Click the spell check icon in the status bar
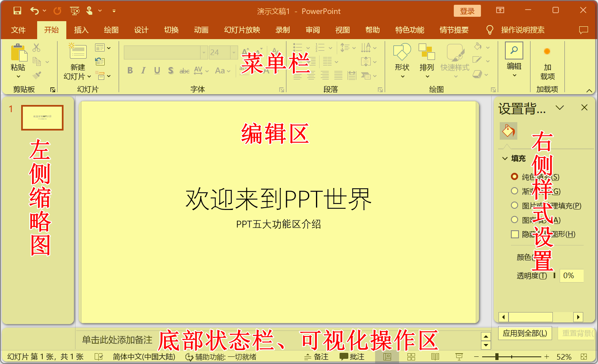The height and width of the screenshot is (364, 598). (x=98, y=357)
